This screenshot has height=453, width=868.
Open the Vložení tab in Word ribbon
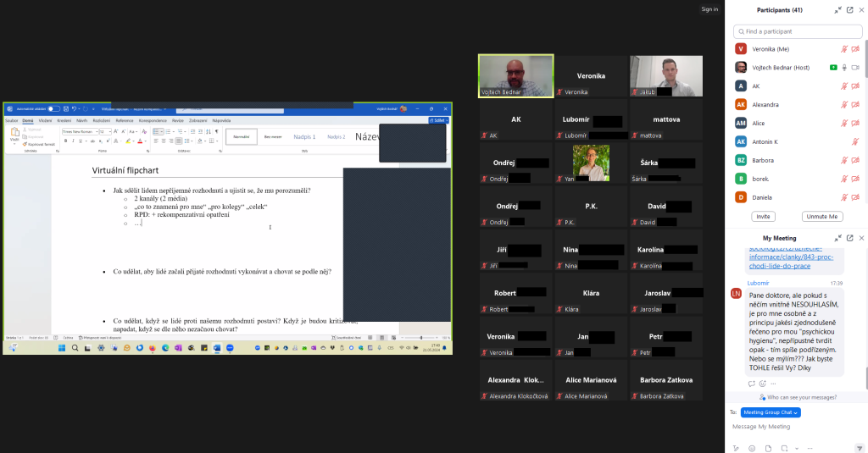(x=46, y=120)
